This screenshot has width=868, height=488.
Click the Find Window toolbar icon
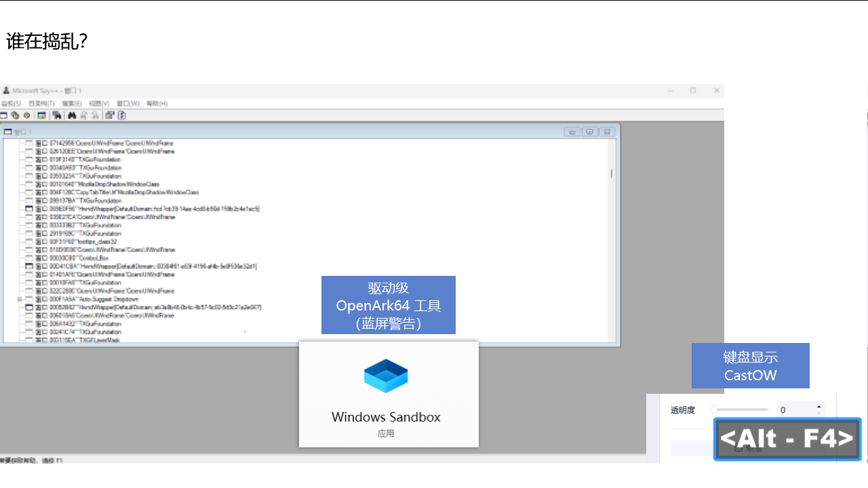tap(58, 115)
